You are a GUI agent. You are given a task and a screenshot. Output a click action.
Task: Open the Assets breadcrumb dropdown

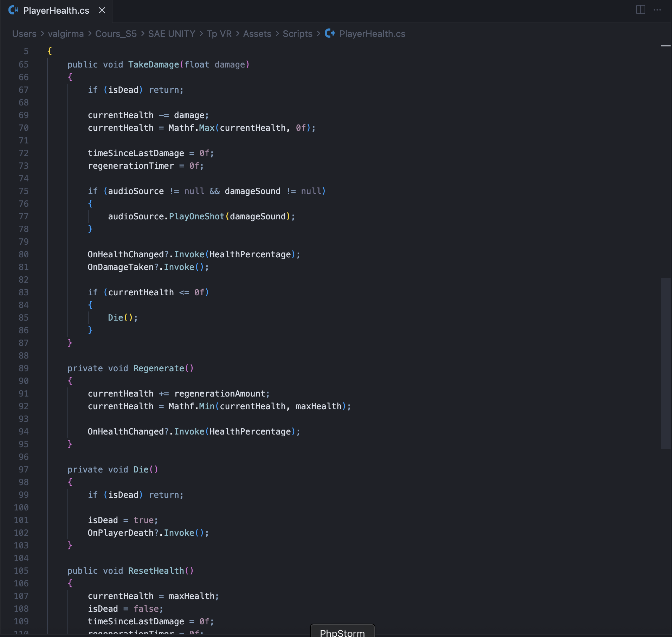pos(257,34)
